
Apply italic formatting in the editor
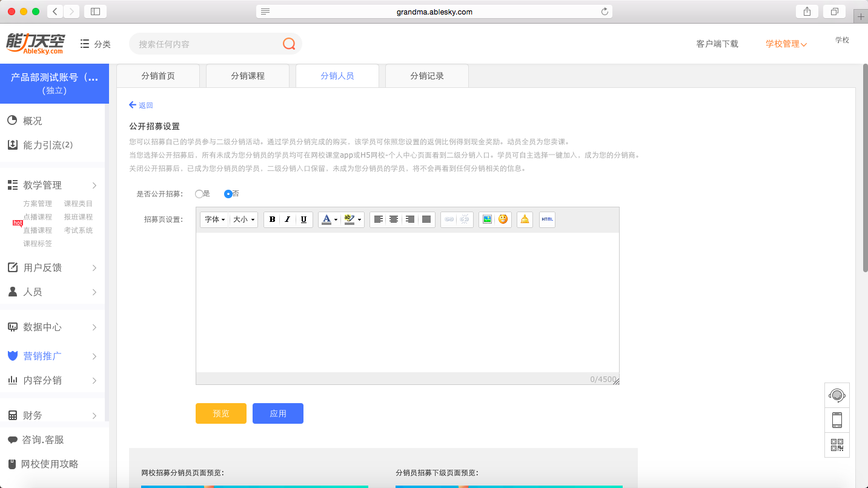288,219
